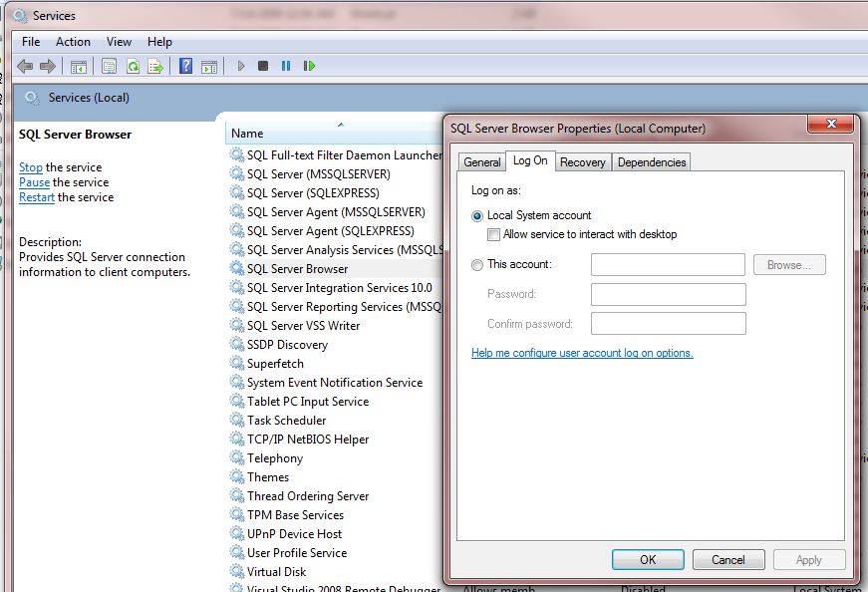Switch to the General tab
The height and width of the screenshot is (592, 868).
coord(482,162)
